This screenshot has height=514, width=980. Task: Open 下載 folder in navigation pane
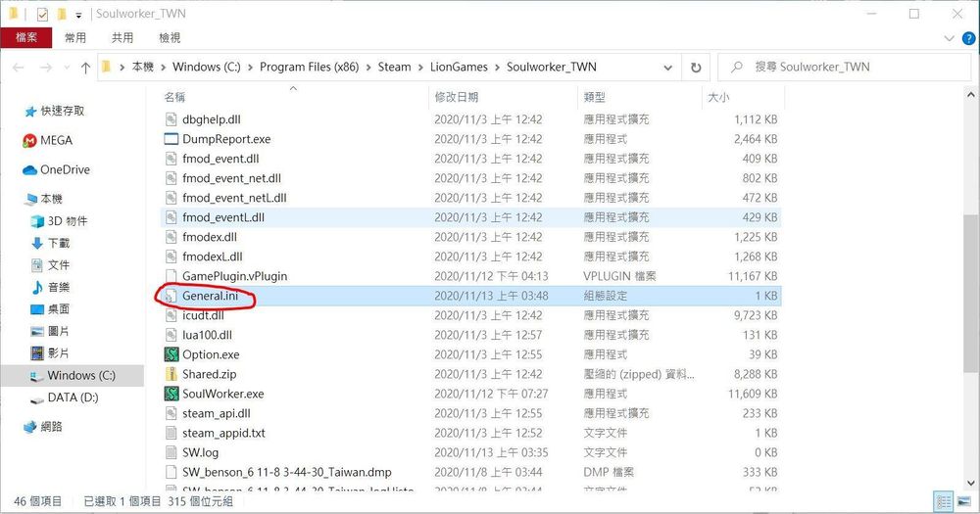click(58, 243)
